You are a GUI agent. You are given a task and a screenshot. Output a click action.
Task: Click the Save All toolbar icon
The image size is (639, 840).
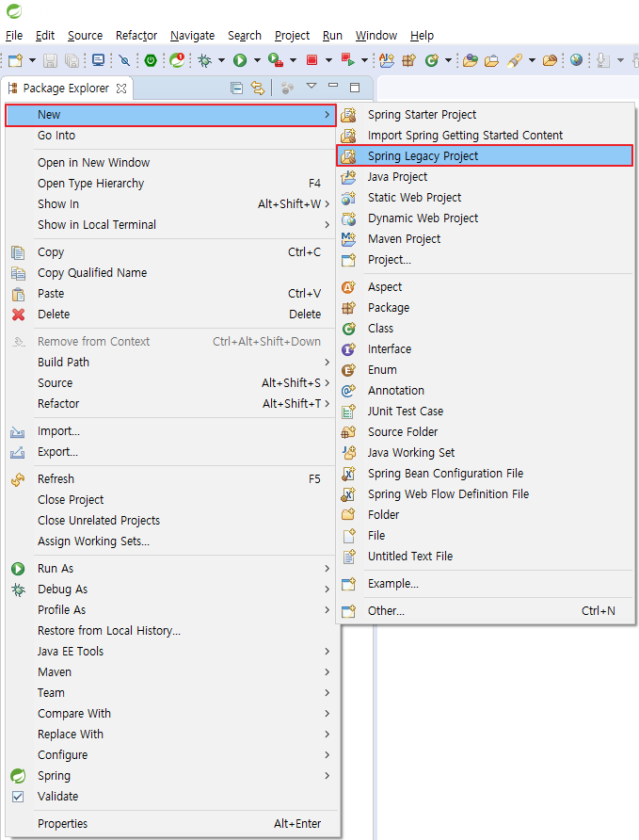(72, 60)
